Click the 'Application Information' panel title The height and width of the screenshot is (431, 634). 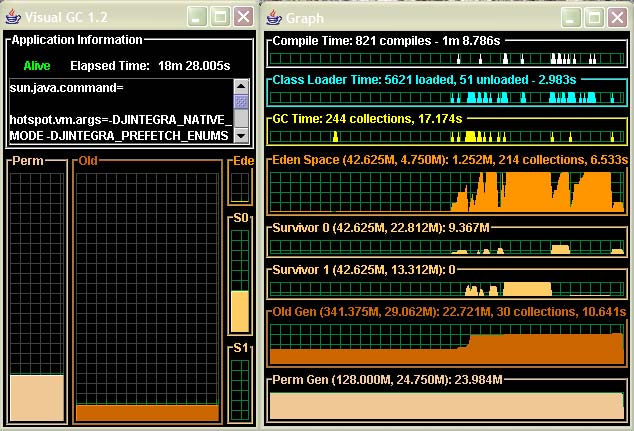pyautogui.click(x=77, y=40)
